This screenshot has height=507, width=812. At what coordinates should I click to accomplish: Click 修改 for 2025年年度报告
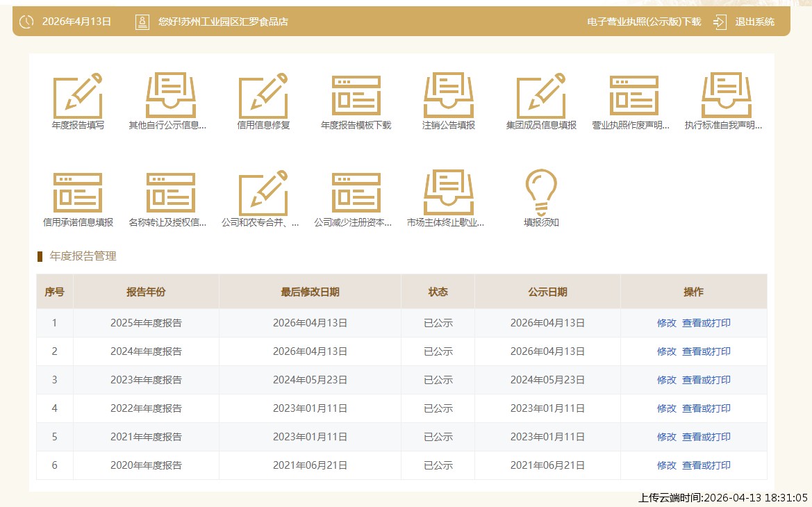pyautogui.click(x=666, y=323)
